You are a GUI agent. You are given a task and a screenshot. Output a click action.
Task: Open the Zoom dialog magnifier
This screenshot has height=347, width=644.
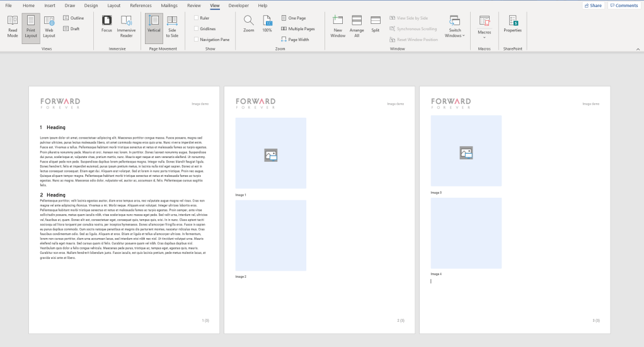tap(249, 24)
